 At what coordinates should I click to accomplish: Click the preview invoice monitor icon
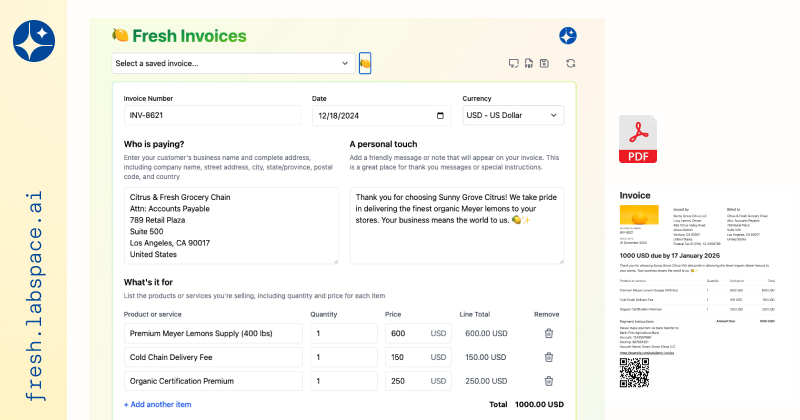click(514, 63)
